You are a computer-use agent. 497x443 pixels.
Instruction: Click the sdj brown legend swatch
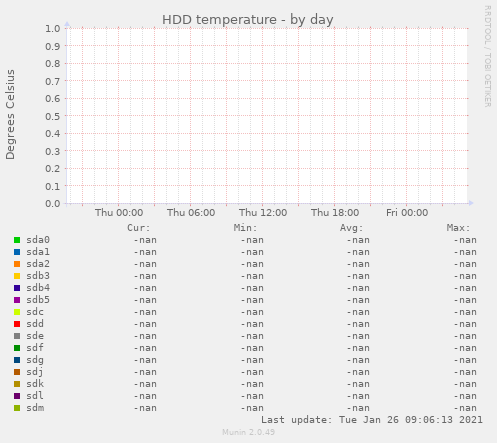[x=17, y=372]
